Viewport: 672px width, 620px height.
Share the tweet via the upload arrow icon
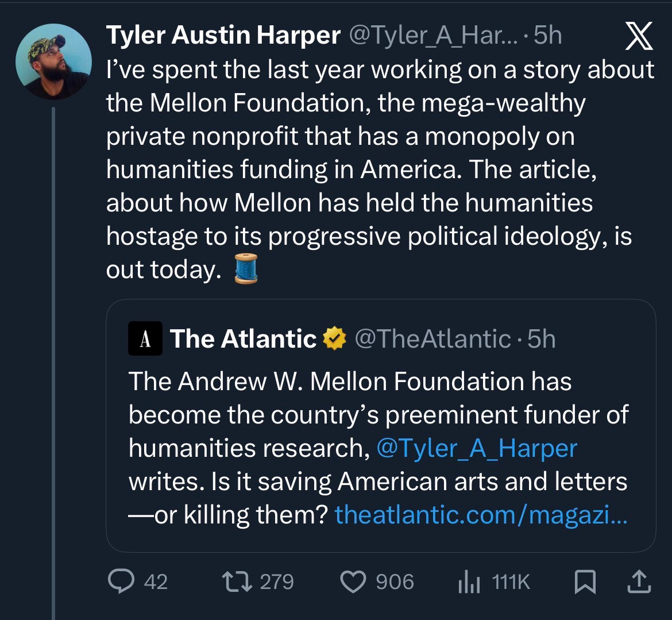(x=638, y=582)
